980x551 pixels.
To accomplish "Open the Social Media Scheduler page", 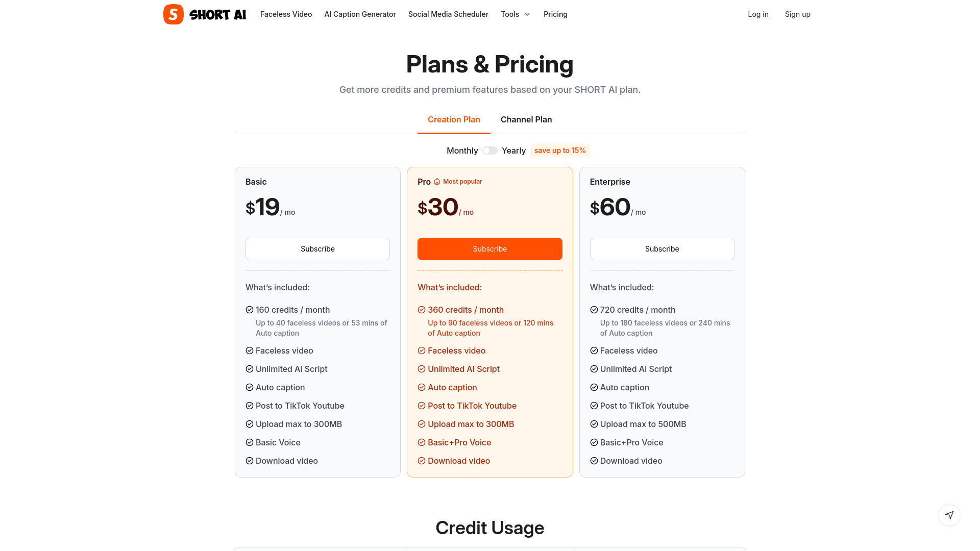I will [x=448, y=14].
